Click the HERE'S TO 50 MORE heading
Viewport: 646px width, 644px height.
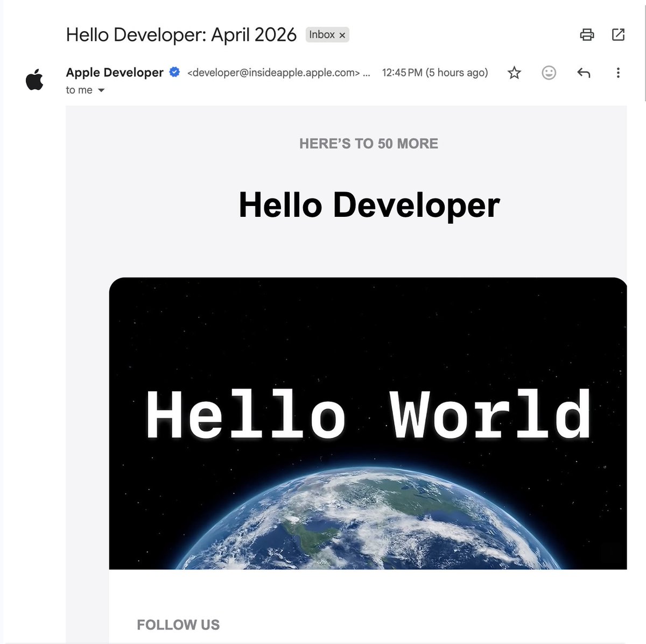(x=368, y=143)
